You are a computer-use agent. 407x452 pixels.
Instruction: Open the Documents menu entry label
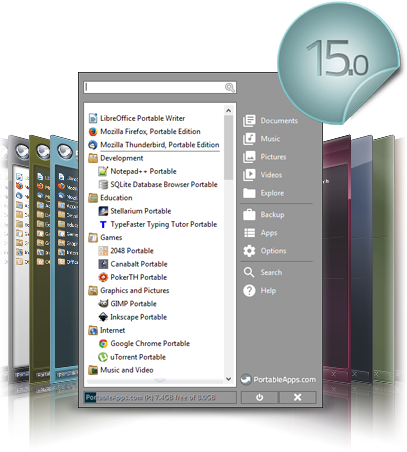[279, 121]
